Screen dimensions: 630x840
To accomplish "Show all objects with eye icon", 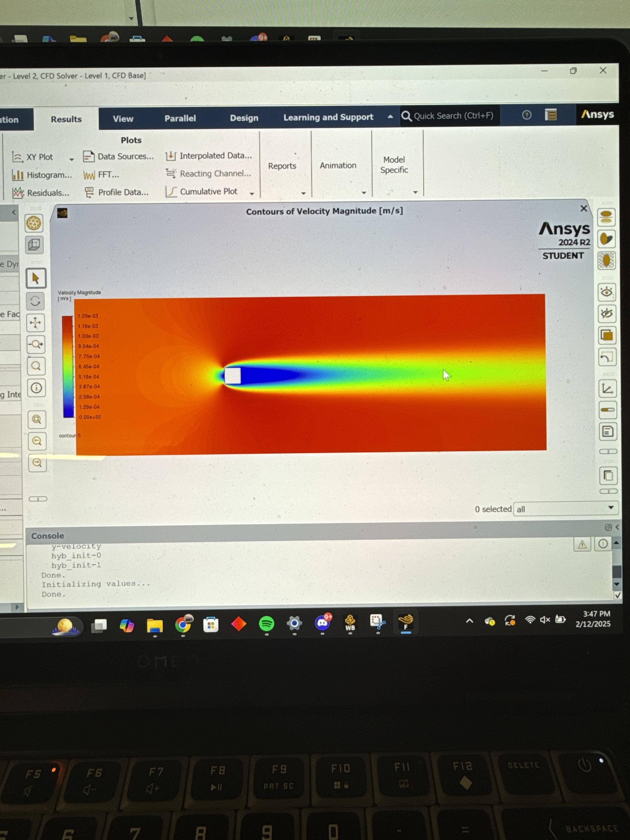I will point(606,292).
